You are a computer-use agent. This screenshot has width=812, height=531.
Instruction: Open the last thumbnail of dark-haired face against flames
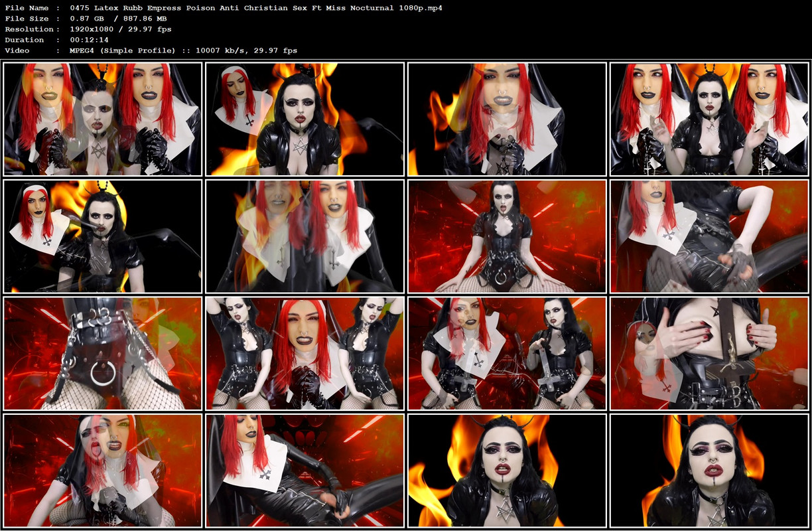(709, 470)
